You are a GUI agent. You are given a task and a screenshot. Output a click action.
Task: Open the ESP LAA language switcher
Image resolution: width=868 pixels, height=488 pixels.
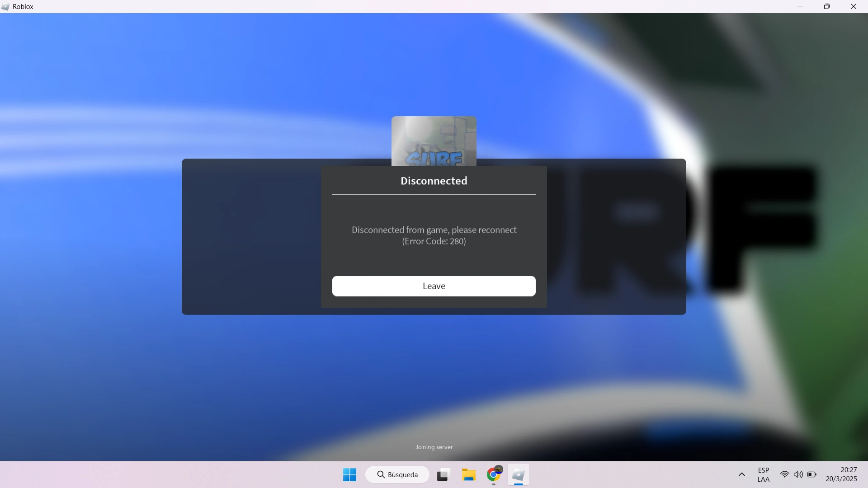[763, 474]
